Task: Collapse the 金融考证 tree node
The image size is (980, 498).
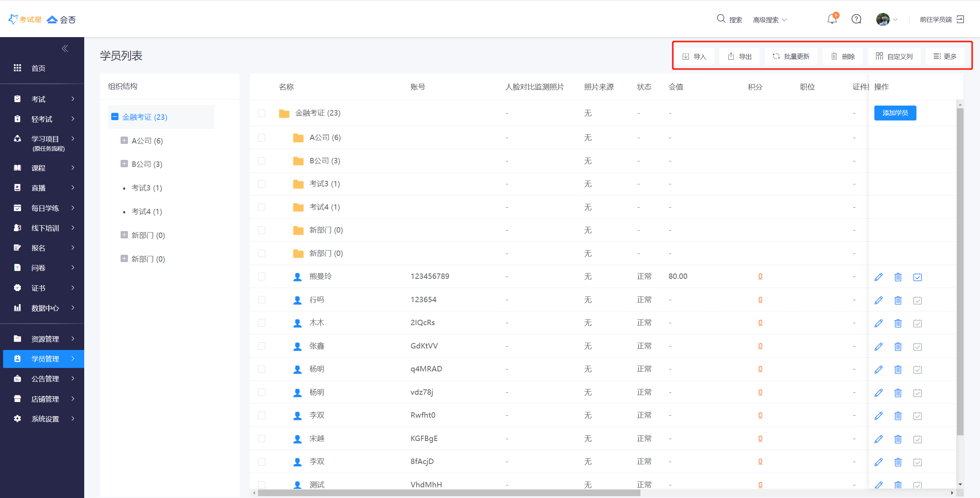Action: coord(115,117)
